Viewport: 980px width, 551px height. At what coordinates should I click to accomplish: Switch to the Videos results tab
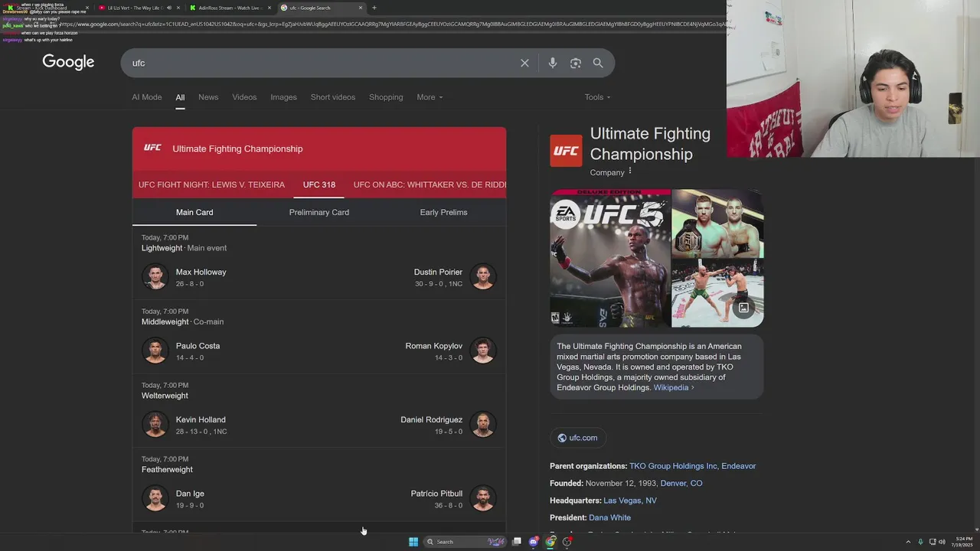(244, 97)
